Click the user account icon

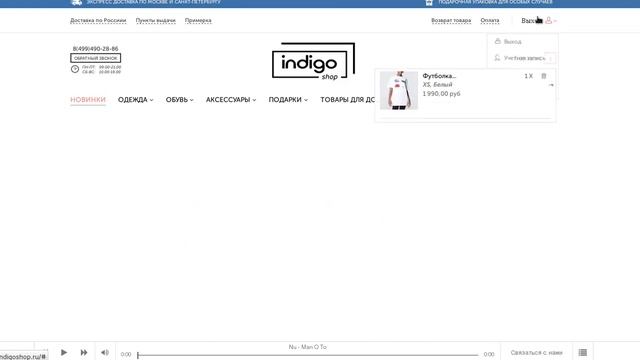tap(549, 20)
